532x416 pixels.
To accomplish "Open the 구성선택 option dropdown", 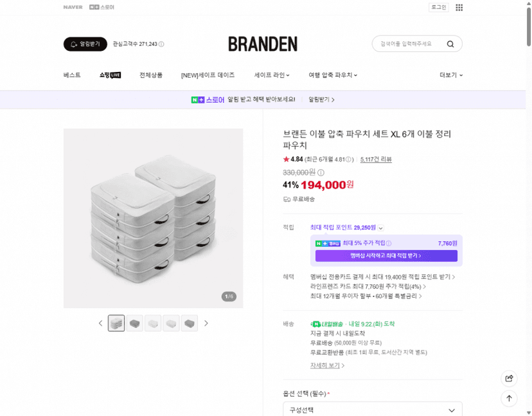I will point(373,410).
